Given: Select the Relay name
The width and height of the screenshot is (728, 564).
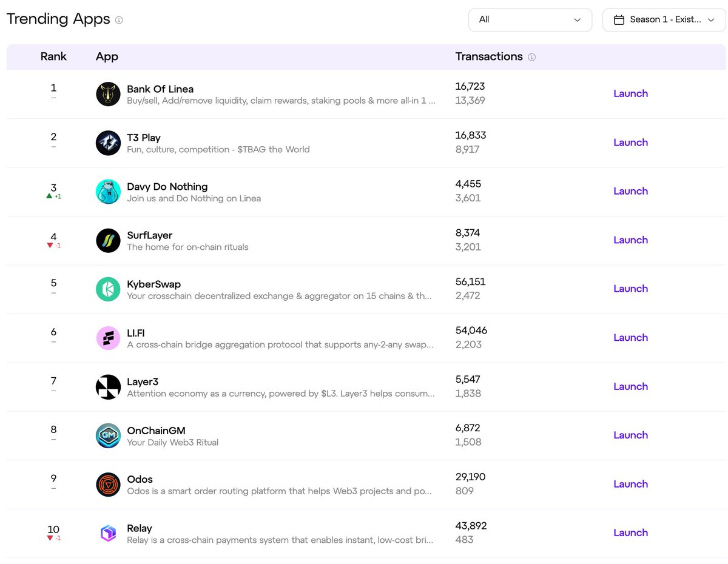Looking at the screenshot, I should tap(140, 528).
